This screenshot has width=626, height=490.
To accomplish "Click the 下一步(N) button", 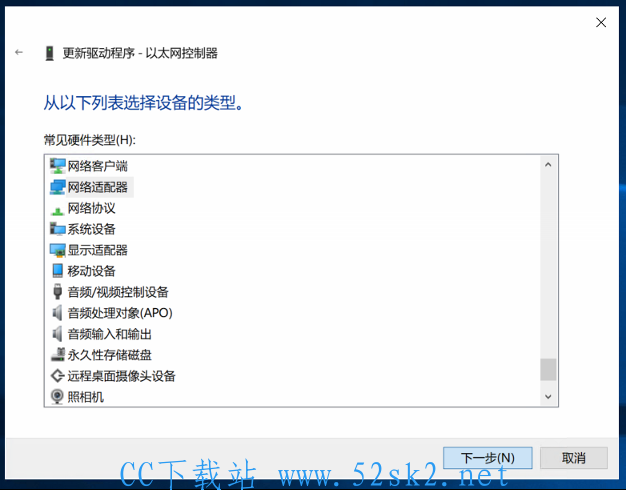I will click(487, 458).
